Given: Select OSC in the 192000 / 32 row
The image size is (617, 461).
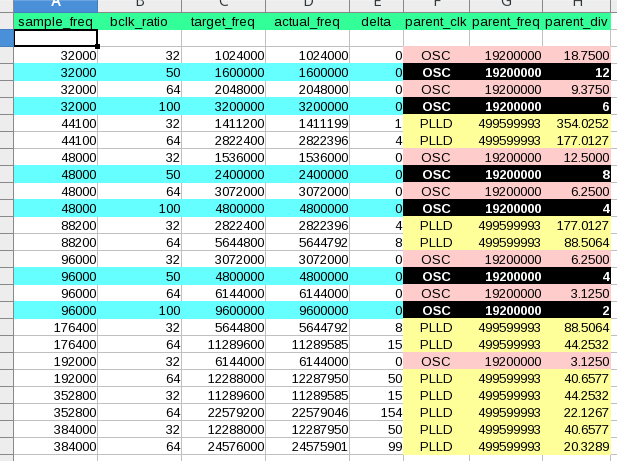Looking at the screenshot, I should click(x=436, y=361).
